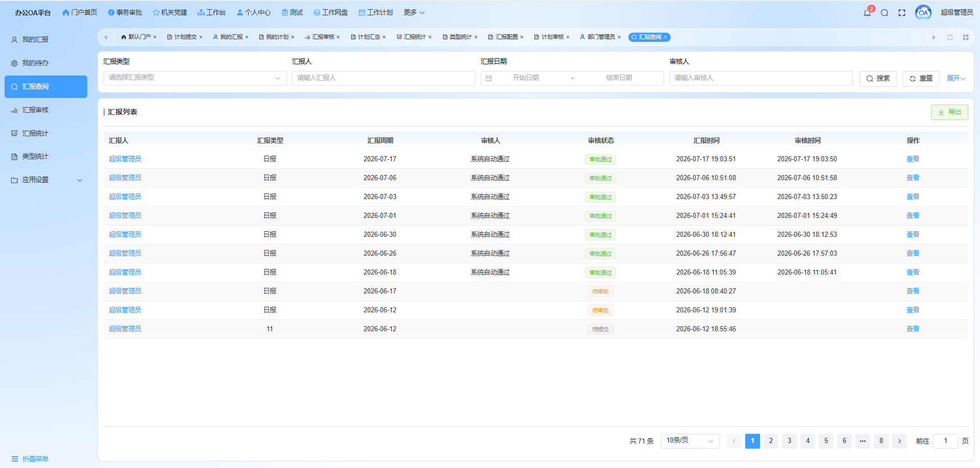Screen dimensions: 980x468
Task: Click the page jump number field
Action: pos(945,441)
